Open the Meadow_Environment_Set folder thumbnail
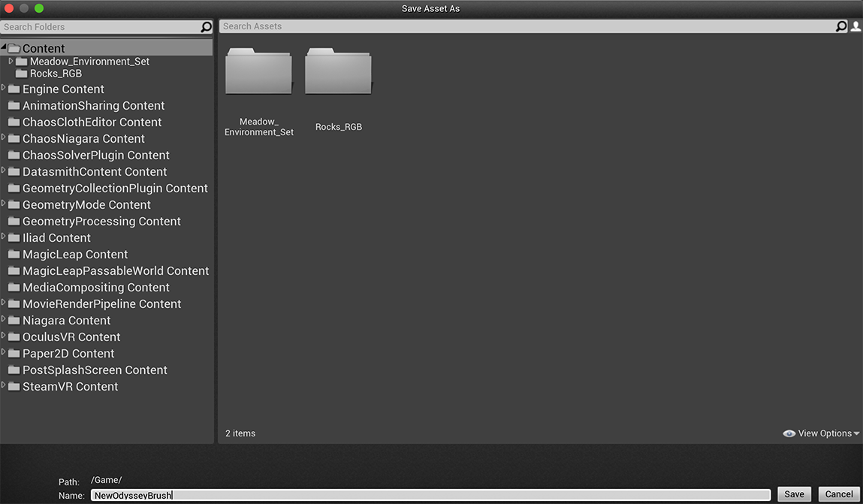The width and height of the screenshot is (863, 504). 258,71
